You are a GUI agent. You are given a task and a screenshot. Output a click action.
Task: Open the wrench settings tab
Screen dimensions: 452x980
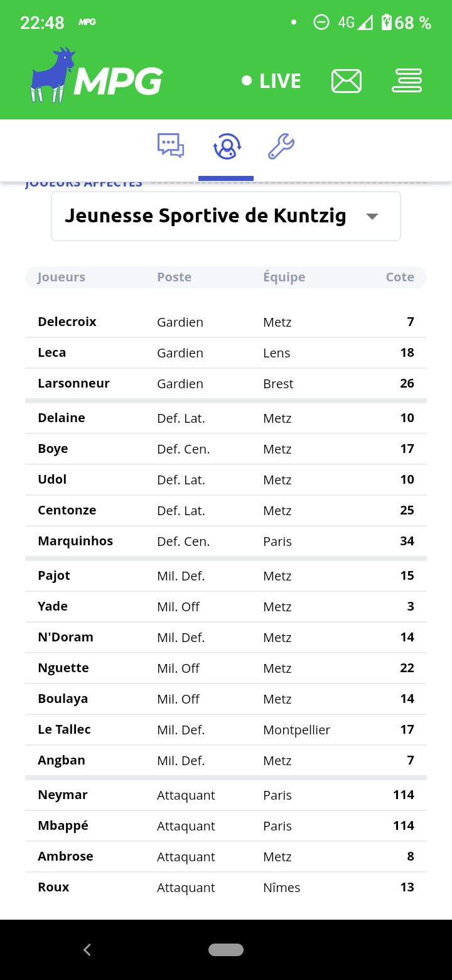pyautogui.click(x=281, y=146)
